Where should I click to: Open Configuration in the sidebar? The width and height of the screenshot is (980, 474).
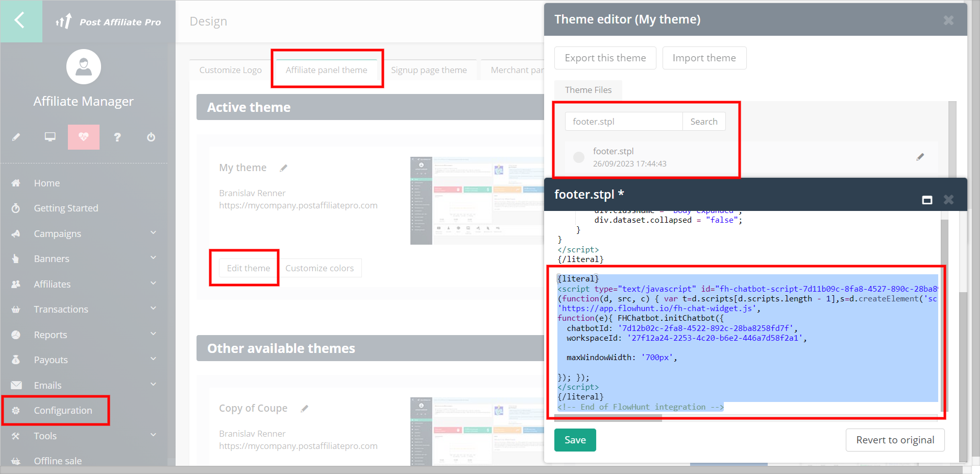63,410
